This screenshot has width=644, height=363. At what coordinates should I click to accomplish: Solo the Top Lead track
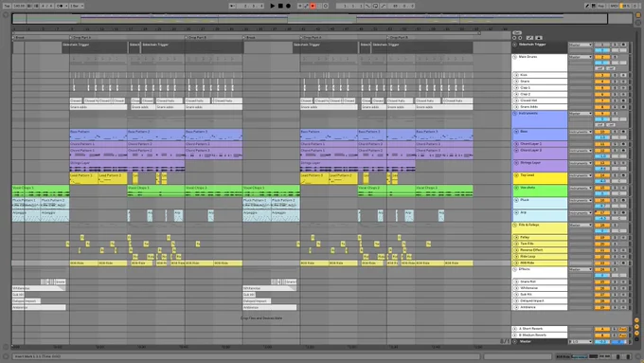point(615,175)
